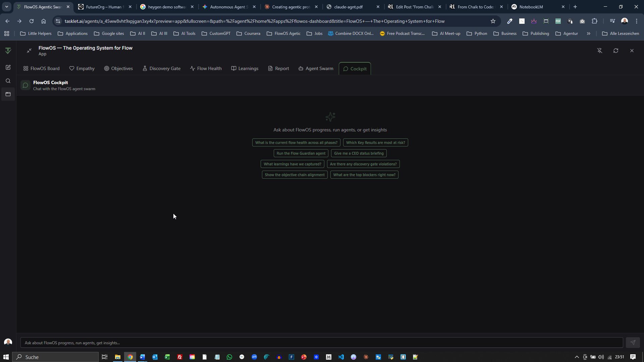The width and height of the screenshot is (644, 362).
Task: Click the sidebar search magnifier icon
Action: 8,81
